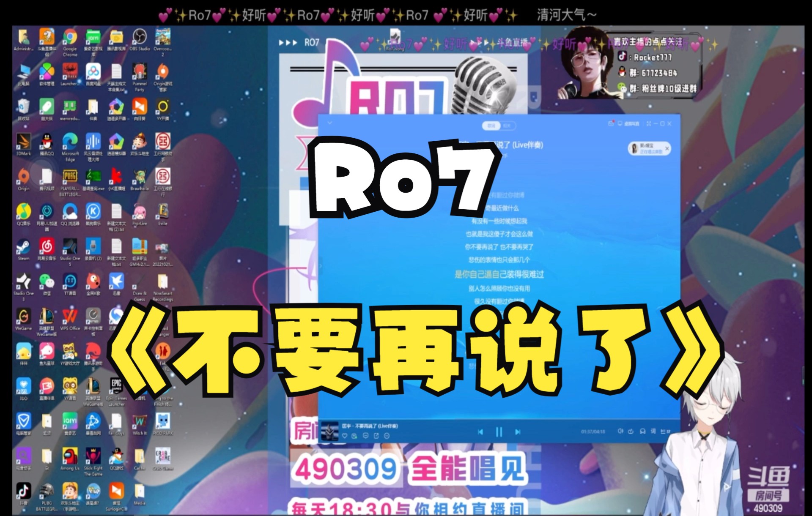Enter mini mode from player titlebar
This screenshot has width=812, height=516.
[649, 123]
